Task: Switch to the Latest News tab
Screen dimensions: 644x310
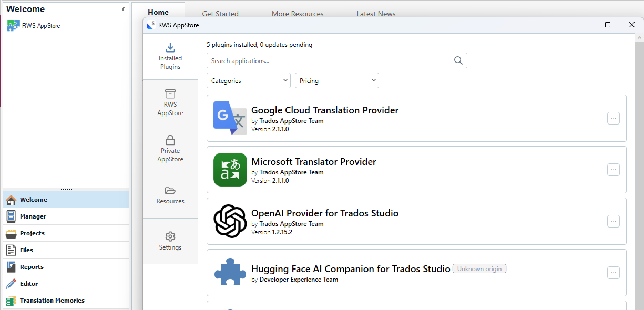Action: click(376, 14)
